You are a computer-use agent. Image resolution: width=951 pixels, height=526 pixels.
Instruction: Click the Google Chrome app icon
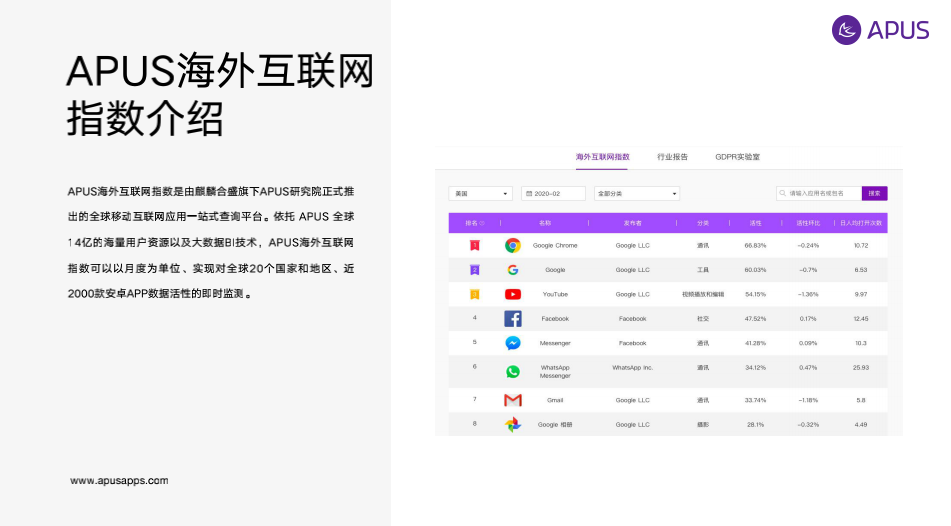click(512, 245)
